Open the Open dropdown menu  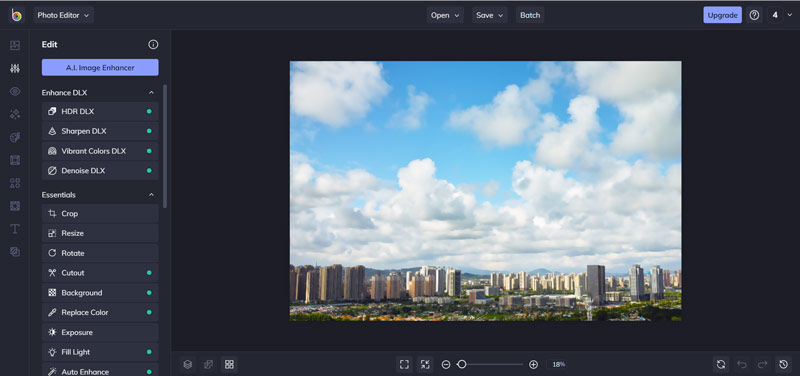[x=445, y=15]
